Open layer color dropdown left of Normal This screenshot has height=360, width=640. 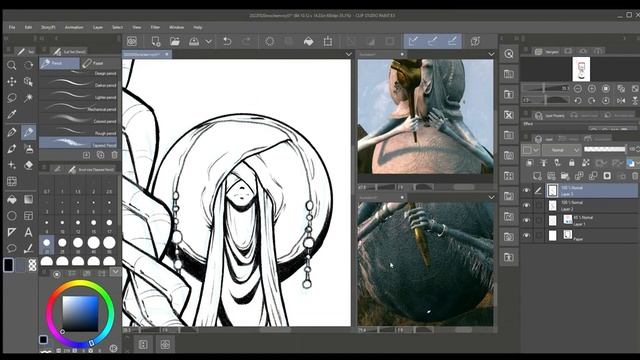(x=531, y=150)
